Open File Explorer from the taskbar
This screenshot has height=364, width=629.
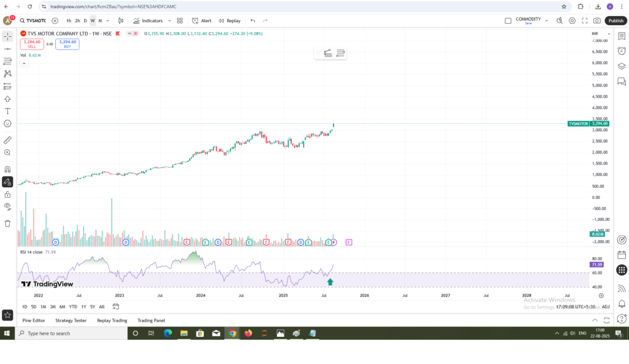point(184,333)
